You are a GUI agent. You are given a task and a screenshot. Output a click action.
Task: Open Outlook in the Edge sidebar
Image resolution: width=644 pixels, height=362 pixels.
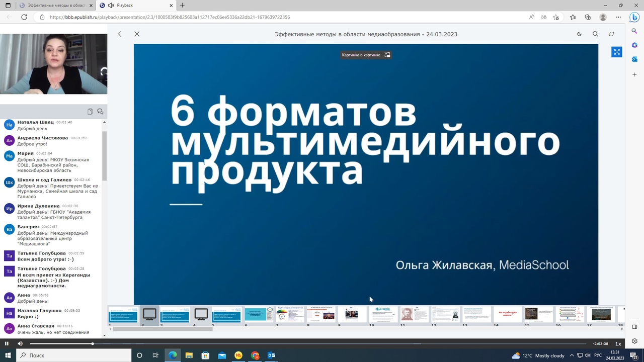pos(634,59)
